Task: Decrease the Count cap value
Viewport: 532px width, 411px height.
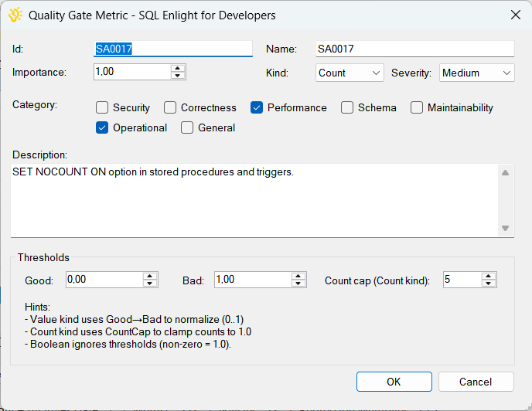Action: coord(489,284)
